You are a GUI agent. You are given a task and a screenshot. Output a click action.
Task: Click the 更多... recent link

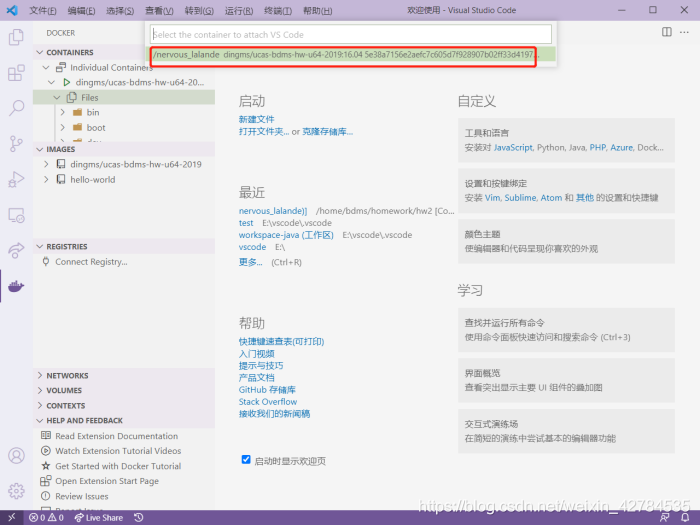[x=250, y=262]
